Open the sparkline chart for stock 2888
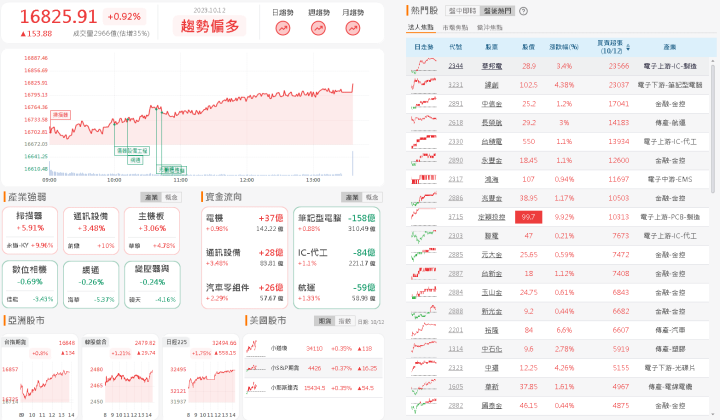Screen dimensions: 720x420 (424, 311)
